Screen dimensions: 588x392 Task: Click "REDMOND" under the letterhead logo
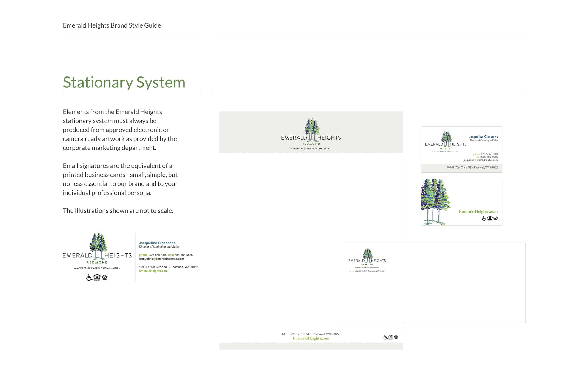(311, 144)
